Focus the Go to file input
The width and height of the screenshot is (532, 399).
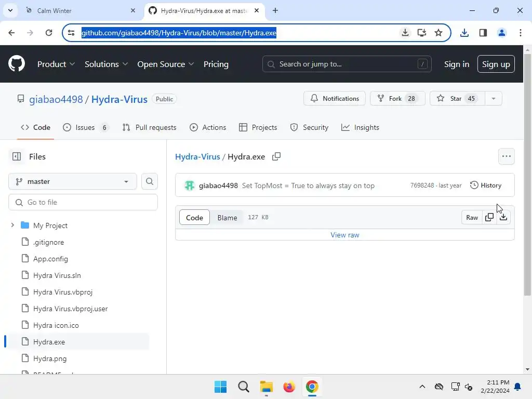point(83,202)
